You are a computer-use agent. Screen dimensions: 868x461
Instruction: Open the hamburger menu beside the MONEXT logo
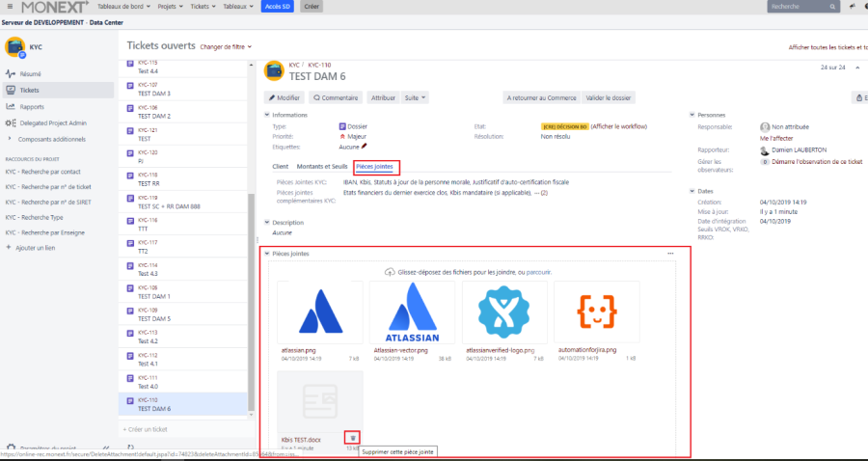pos(8,6)
